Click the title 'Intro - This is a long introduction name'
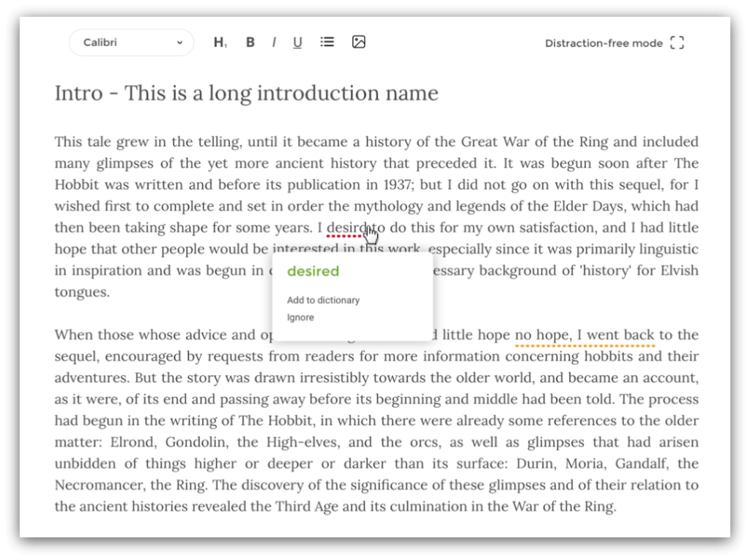Screen dimensions: 750x560 tap(246, 93)
